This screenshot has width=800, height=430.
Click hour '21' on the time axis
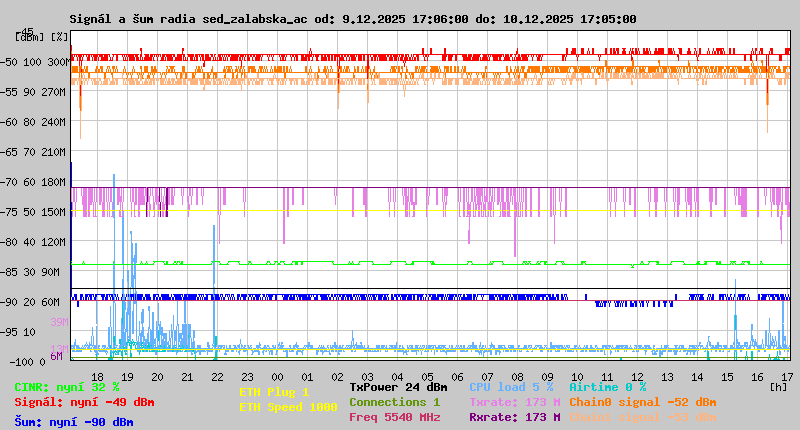[187, 377]
